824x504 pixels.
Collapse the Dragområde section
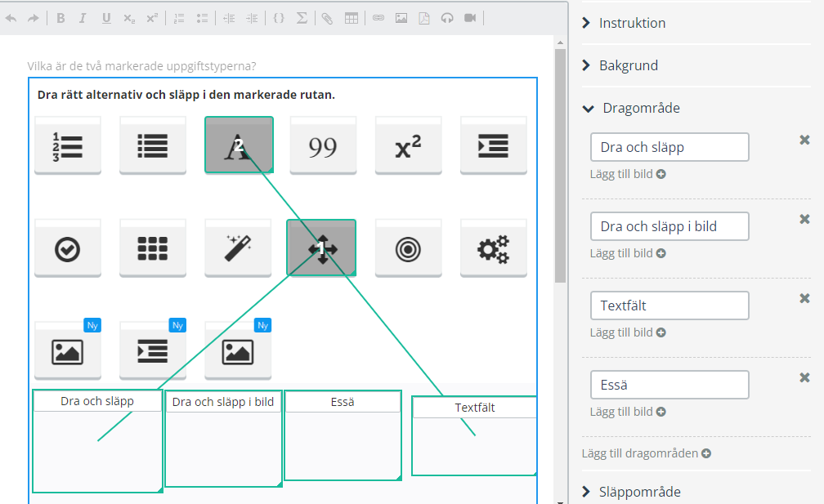coord(632,108)
